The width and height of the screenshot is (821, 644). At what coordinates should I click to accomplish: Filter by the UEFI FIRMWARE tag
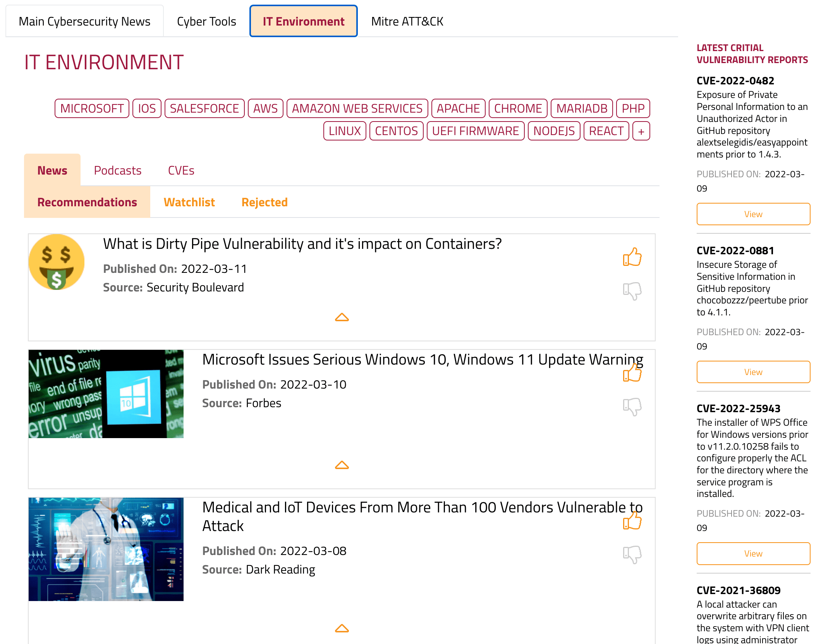tap(475, 131)
